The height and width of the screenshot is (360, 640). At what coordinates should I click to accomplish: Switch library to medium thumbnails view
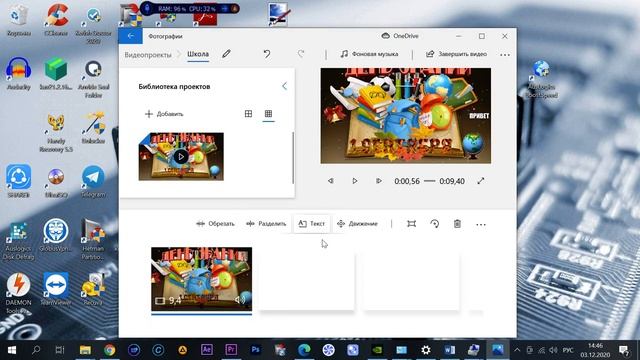point(248,114)
